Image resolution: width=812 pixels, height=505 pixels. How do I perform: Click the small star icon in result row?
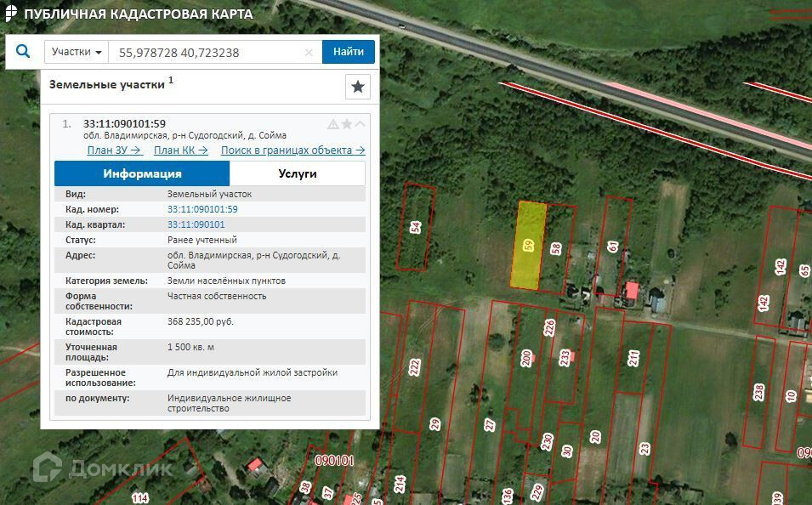click(x=347, y=124)
